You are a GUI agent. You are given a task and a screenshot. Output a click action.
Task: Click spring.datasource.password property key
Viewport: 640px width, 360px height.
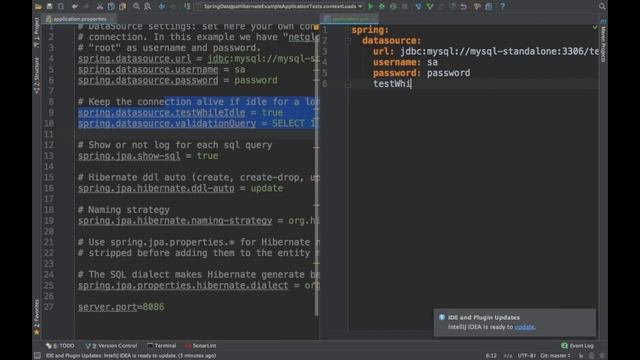148,80
